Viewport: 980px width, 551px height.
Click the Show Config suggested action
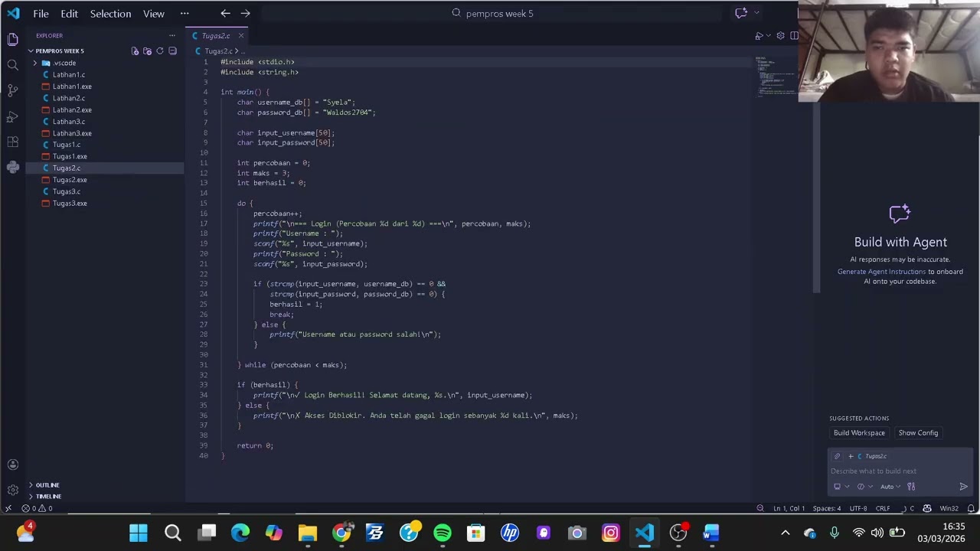pyautogui.click(x=918, y=433)
